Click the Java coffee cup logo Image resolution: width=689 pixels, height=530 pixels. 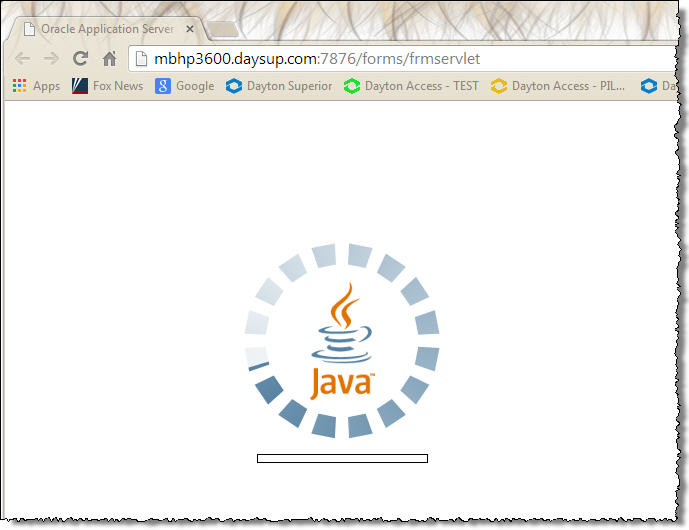pyautogui.click(x=342, y=325)
